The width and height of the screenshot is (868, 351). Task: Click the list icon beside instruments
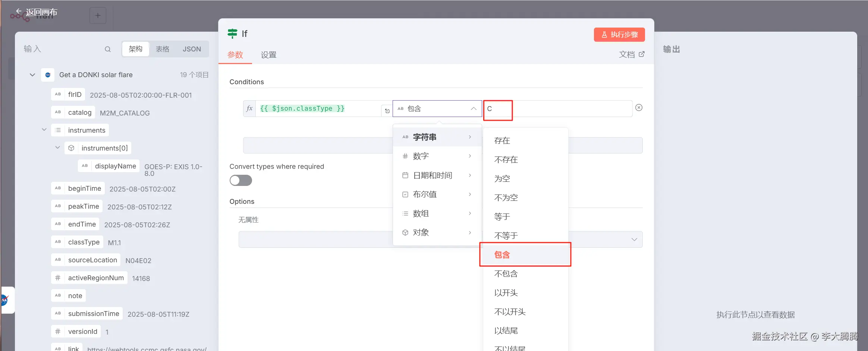58,130
